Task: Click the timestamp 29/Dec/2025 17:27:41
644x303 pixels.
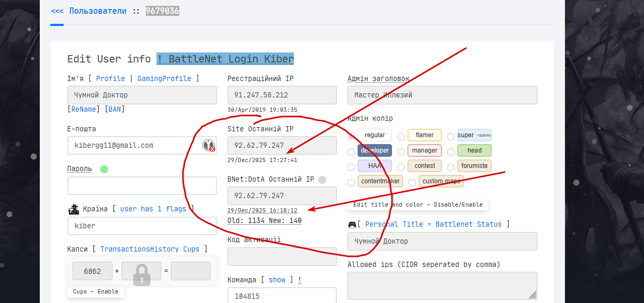Action: click(263, 160)
